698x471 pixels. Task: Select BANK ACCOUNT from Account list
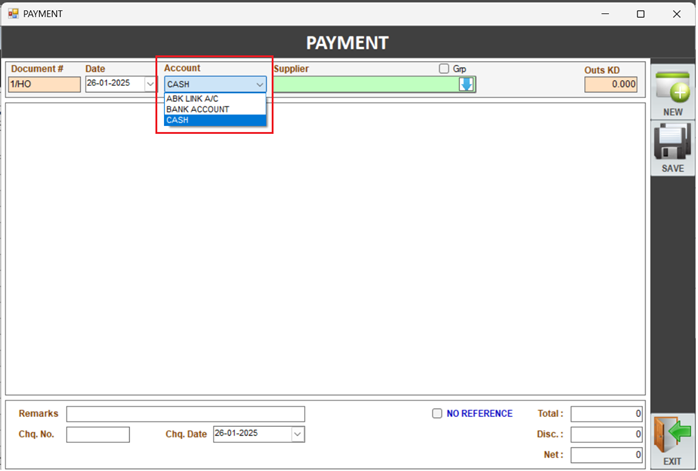215,110
